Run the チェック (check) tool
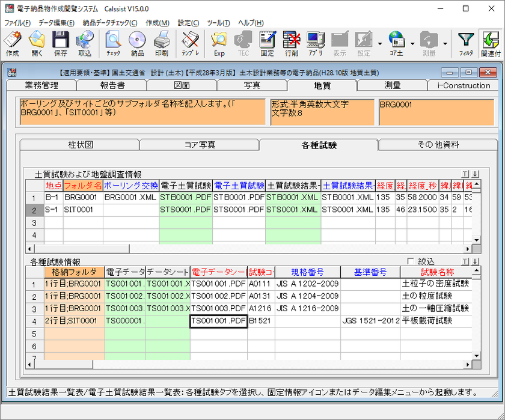Viewport: 505px width, 420px height. (113, 43)
